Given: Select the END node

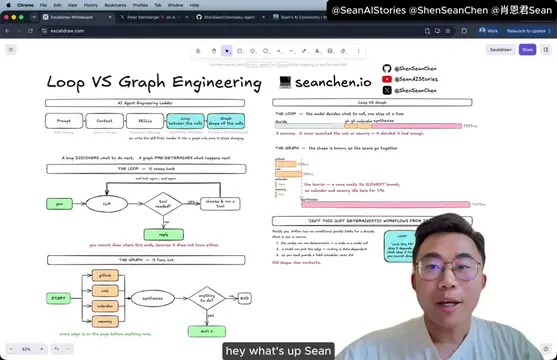Looking at the screenshot, I should pos(244,298).
